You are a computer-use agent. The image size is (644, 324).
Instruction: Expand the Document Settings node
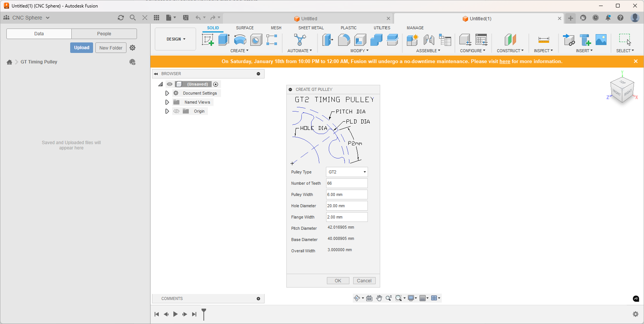click(167, 93)
